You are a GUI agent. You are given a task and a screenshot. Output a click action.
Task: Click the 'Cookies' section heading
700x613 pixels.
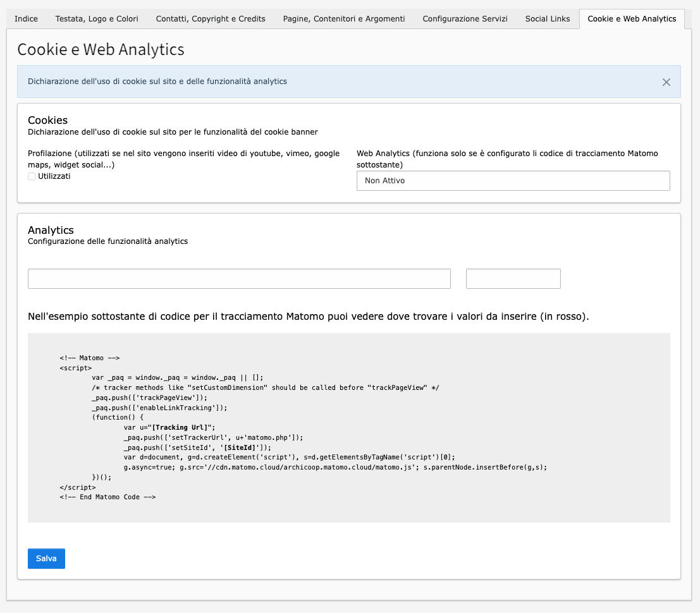pyautogui.click(x=48, y=120)
